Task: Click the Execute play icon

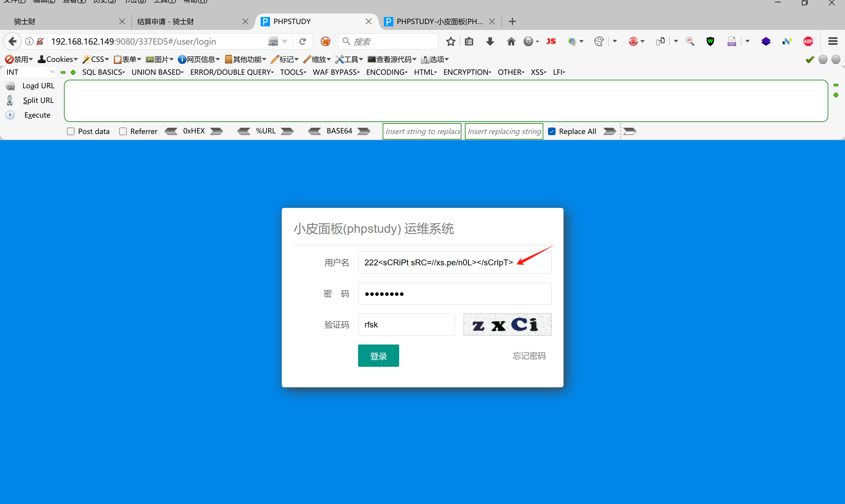Action: (x=10, y=115)
